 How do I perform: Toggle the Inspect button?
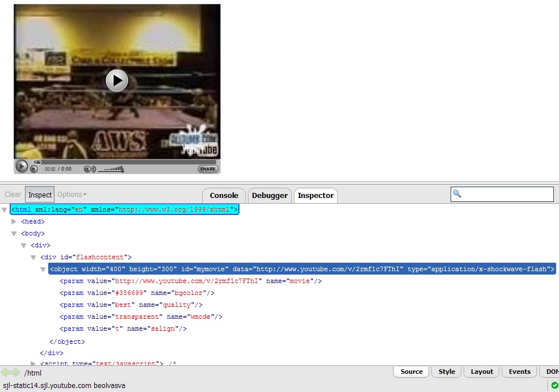point(40,195)
